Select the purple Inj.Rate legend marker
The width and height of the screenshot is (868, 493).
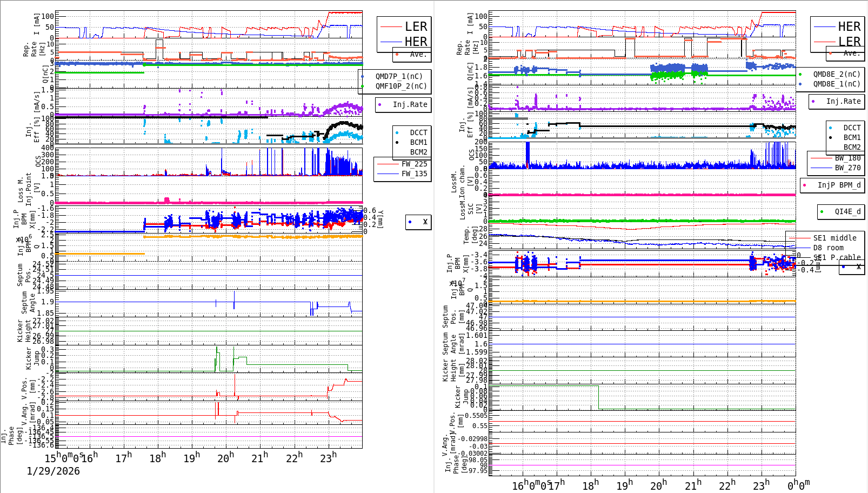(x=380, y=105)
